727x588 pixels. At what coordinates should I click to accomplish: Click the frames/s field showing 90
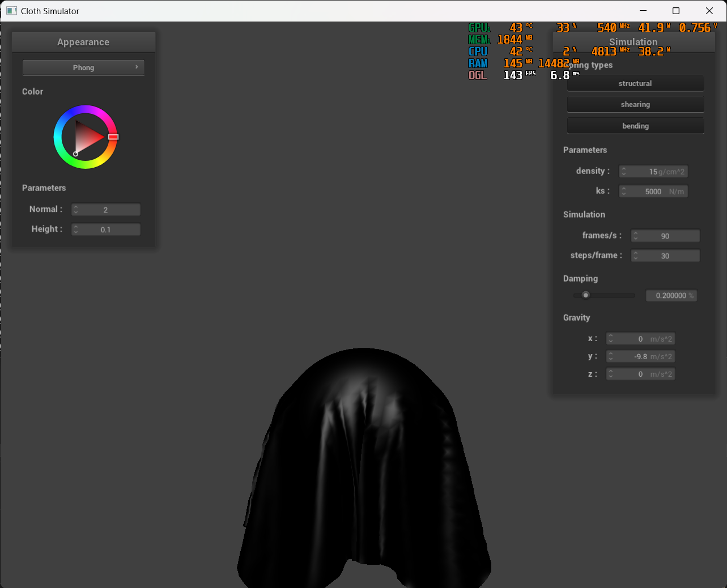point(666,236)
